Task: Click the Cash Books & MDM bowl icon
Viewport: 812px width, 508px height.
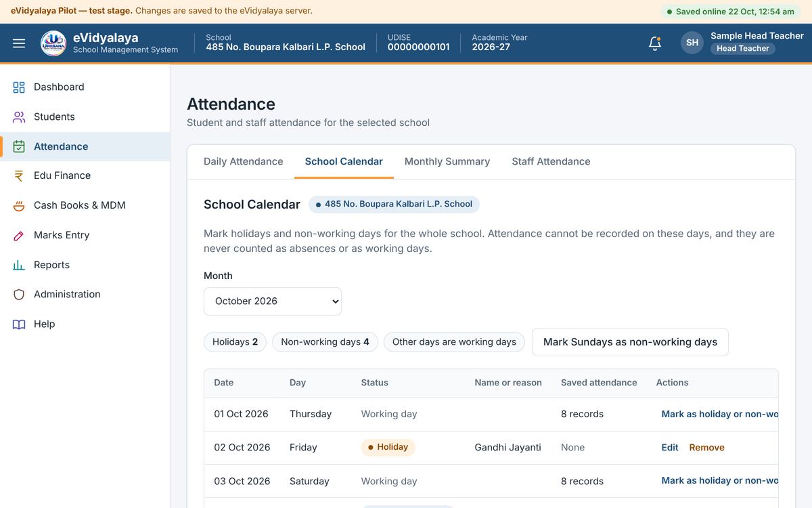Action: point(19,206)
